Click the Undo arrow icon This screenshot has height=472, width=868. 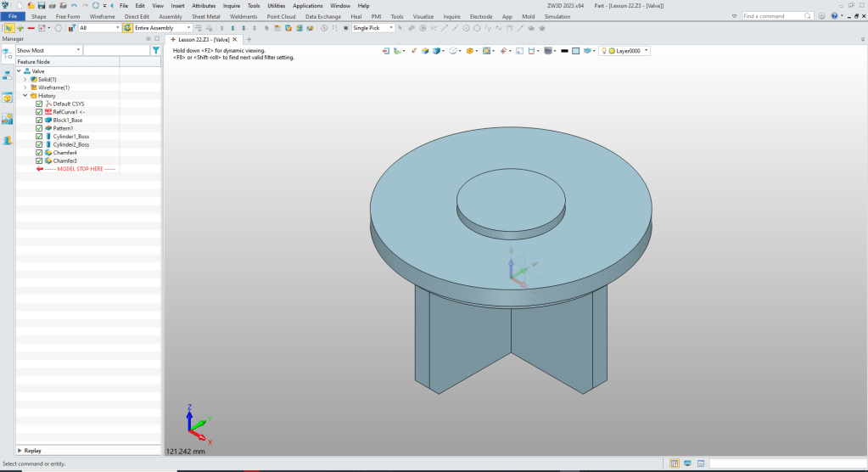(74, 5)
